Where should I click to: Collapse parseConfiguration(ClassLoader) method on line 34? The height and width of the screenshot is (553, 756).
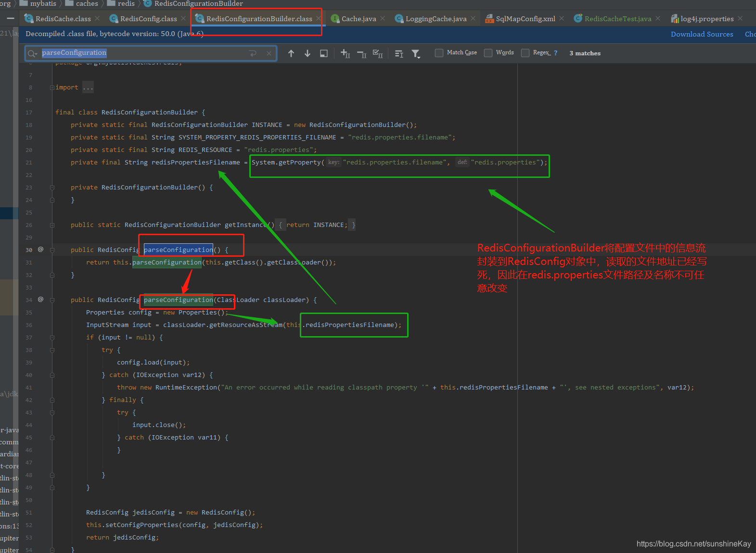[52, 300]
